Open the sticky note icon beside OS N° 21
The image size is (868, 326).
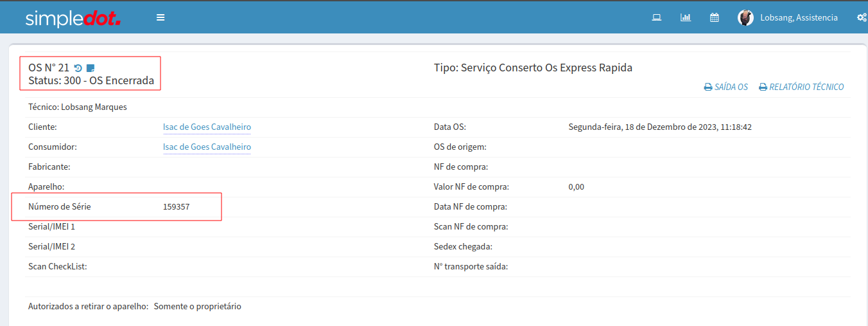91,68
